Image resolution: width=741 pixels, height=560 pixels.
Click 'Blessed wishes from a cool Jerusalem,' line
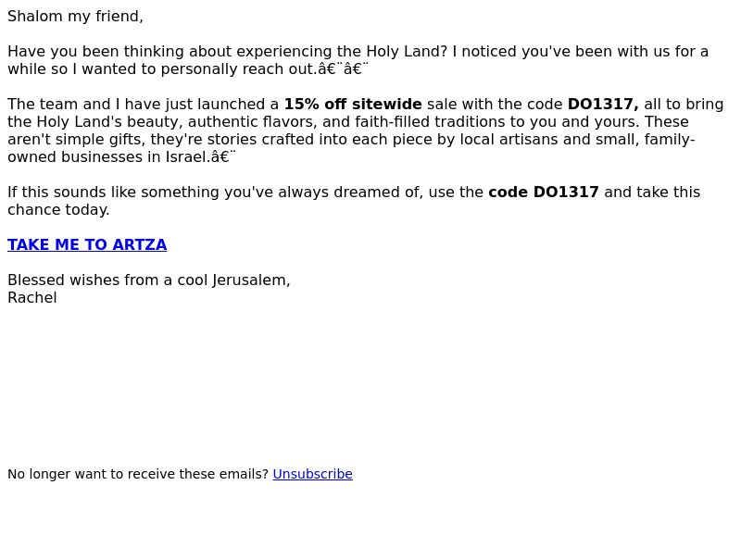pos(149,280)
